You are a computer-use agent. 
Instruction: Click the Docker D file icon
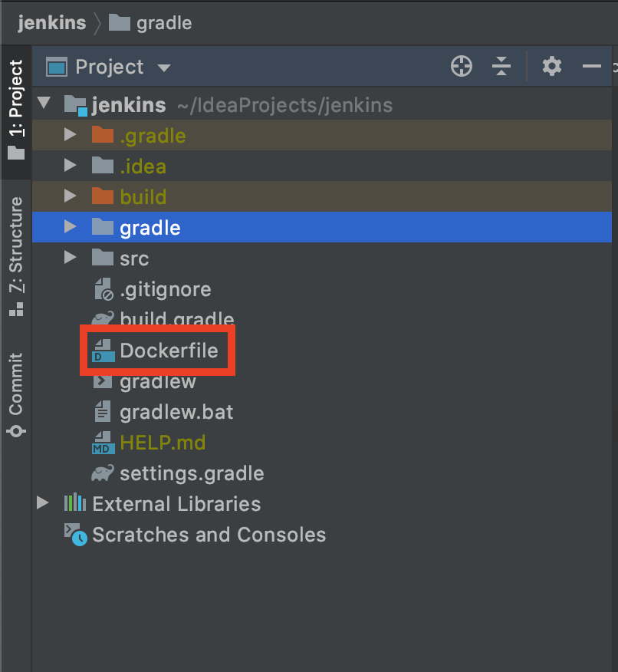point(104,350)
